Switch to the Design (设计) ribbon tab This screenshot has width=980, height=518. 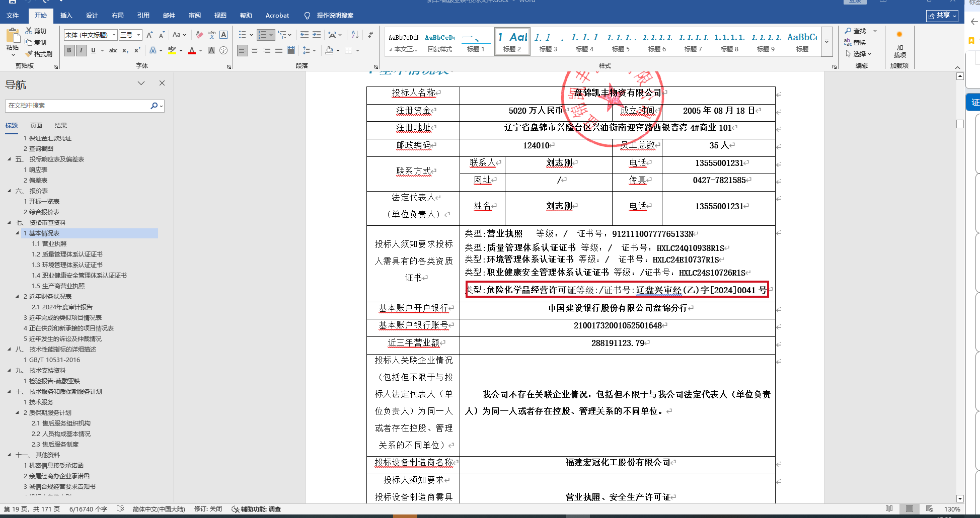coord(92,16)
